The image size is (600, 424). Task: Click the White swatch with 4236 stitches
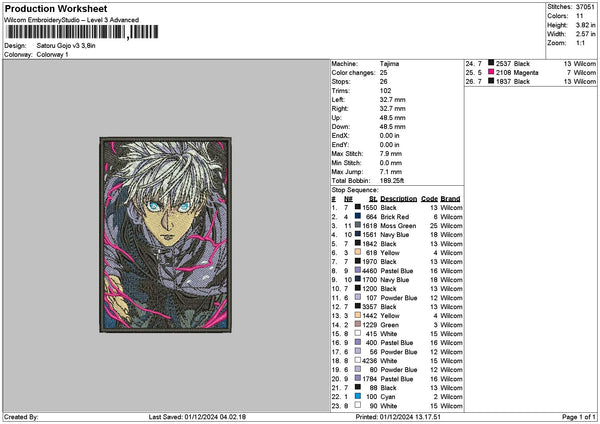click(358, 360)
